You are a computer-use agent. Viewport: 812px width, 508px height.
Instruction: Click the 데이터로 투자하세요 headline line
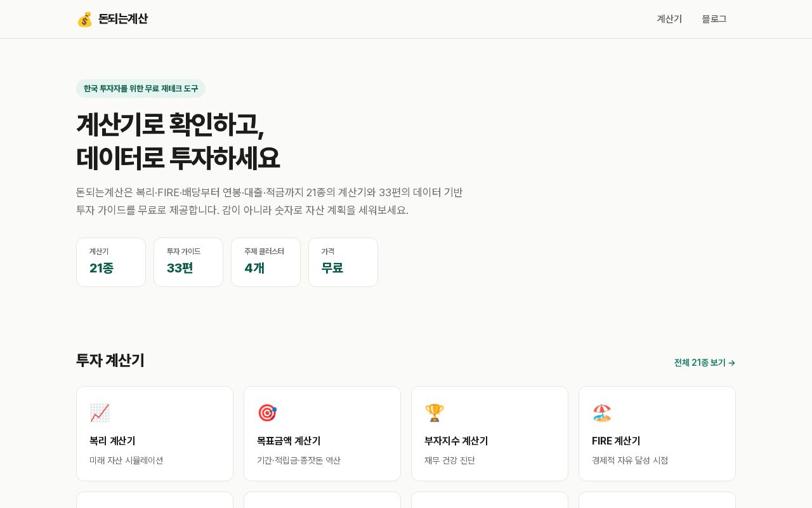tap(178, 157)
